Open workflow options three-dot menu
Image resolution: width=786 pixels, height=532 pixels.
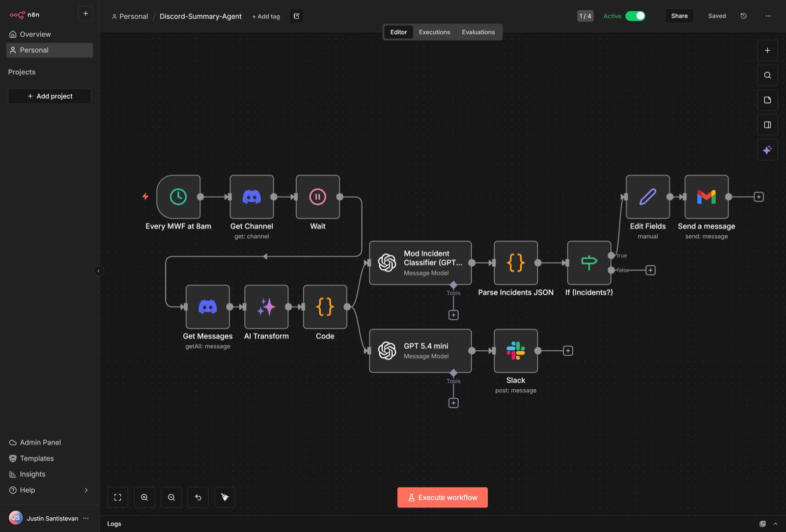pyautogui.click(x=768, y=16)
